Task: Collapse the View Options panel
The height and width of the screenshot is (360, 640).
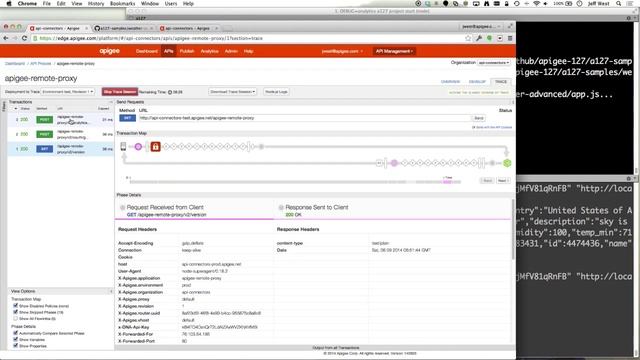Action: pyautogui.click(x=111, y=291)
